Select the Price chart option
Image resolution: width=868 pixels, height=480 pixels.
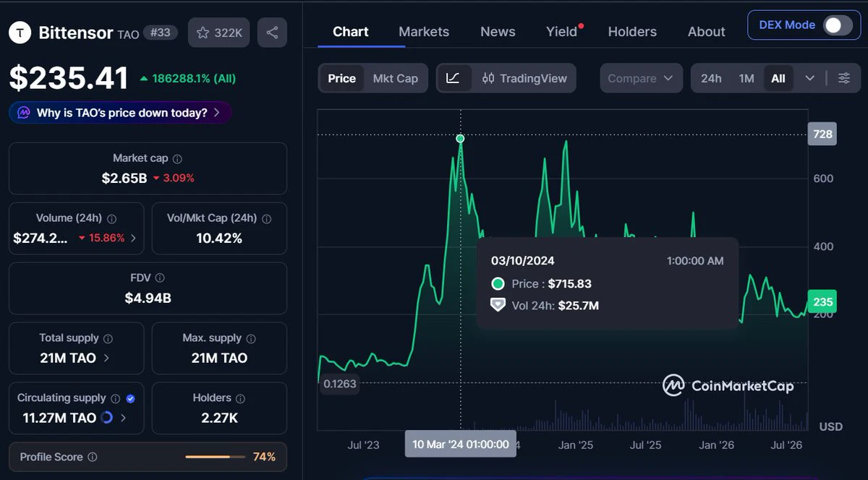[341, 78]
